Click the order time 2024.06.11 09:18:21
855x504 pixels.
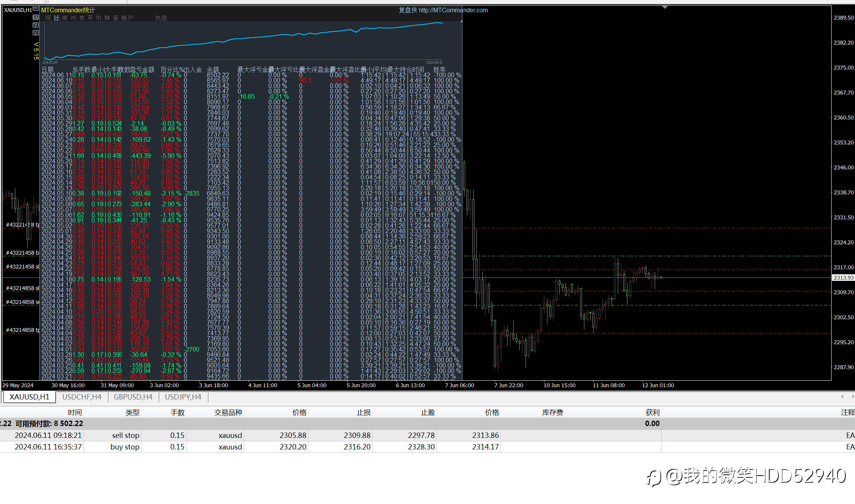(48, 435)
